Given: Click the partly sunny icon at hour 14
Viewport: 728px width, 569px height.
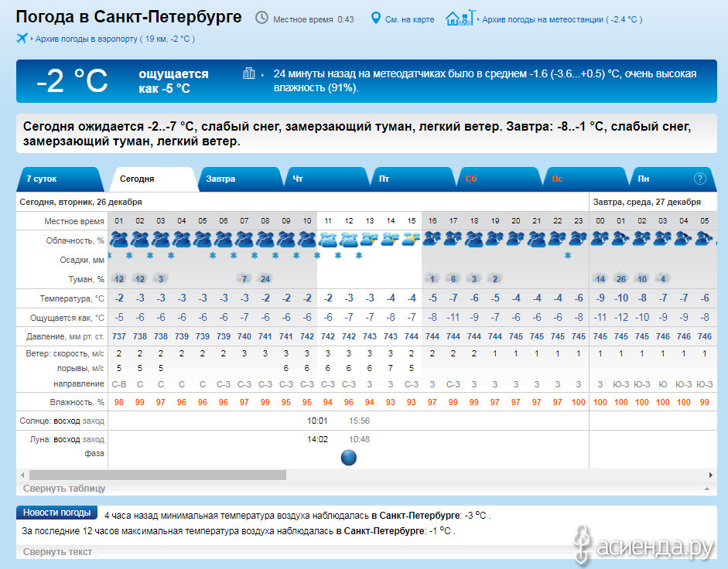Looking at the screenshot, I should 390,240.
